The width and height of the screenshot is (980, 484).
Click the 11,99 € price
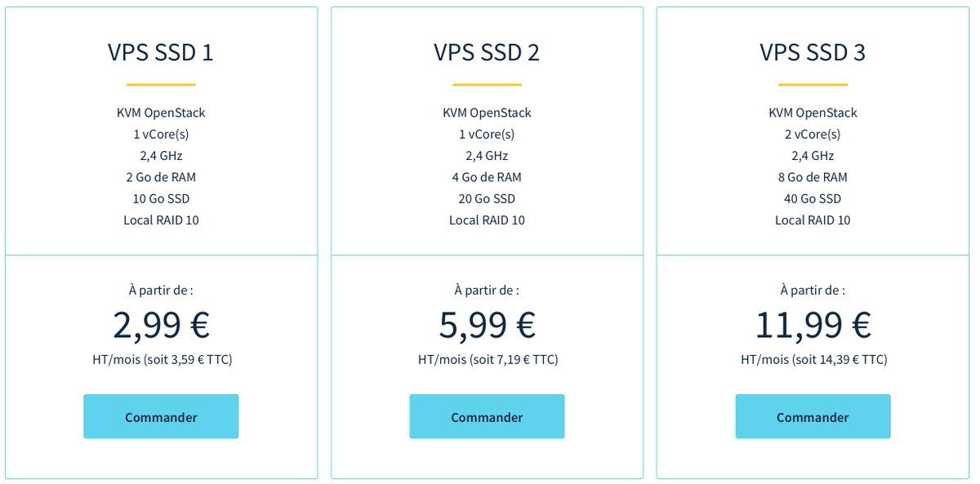813,325
